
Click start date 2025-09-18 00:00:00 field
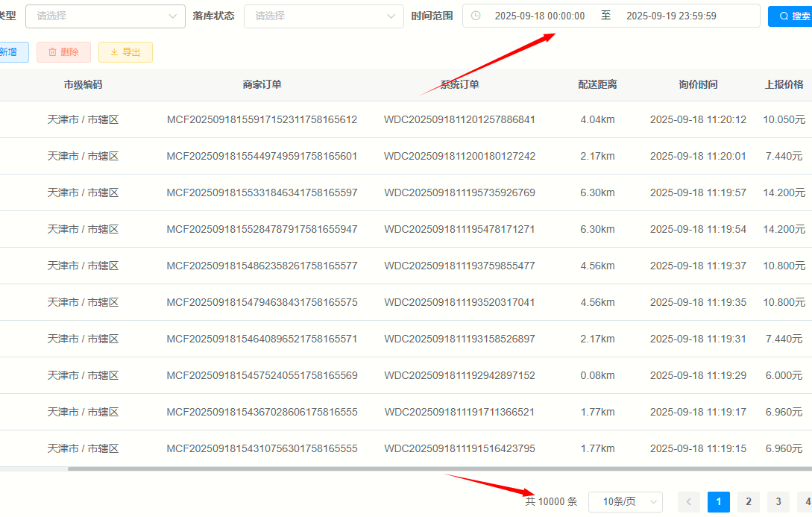pyautogui.click(x=540, y=16)
